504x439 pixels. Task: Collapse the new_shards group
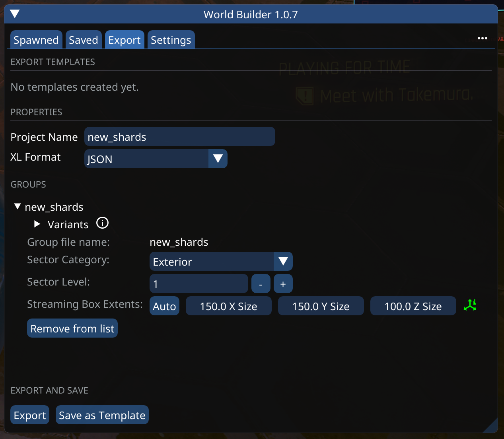coord(18,206)
